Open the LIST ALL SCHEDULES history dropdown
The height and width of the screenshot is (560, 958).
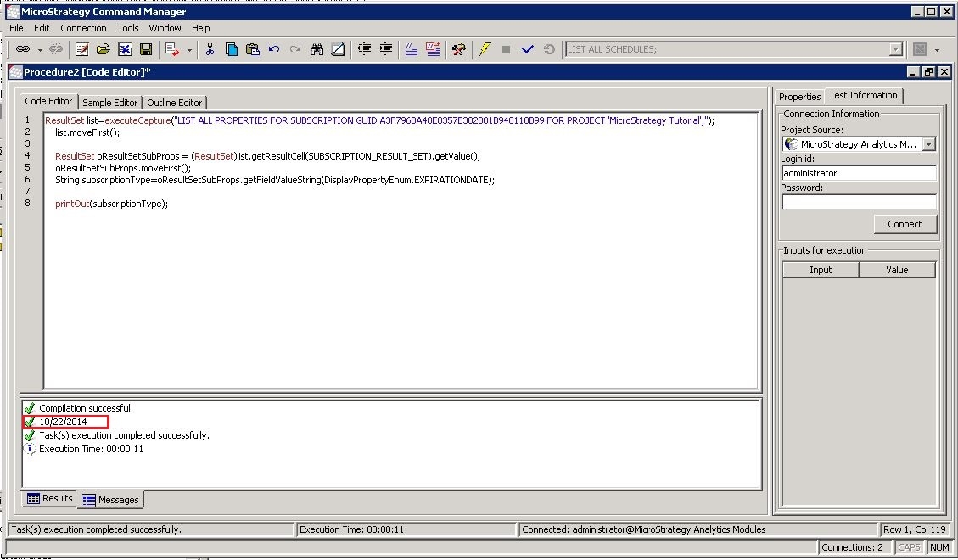pyautogui.click(x=895, y=50)
